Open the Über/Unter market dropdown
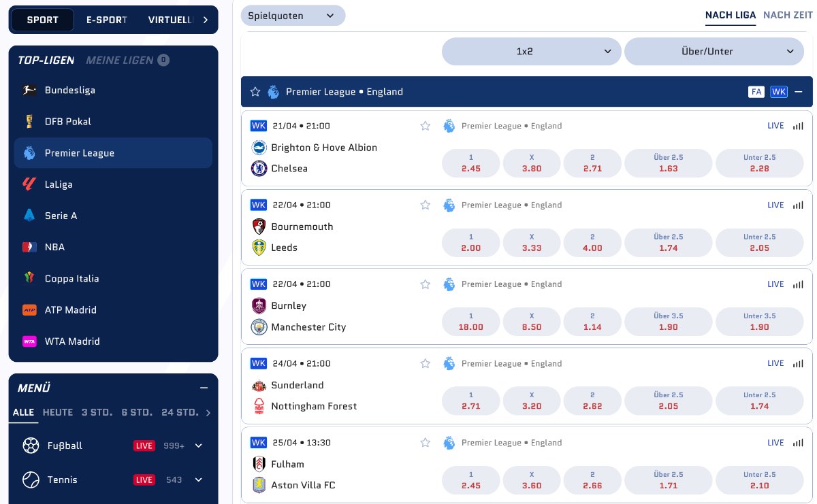Screen dimensions: 817x504 (714, 51)
